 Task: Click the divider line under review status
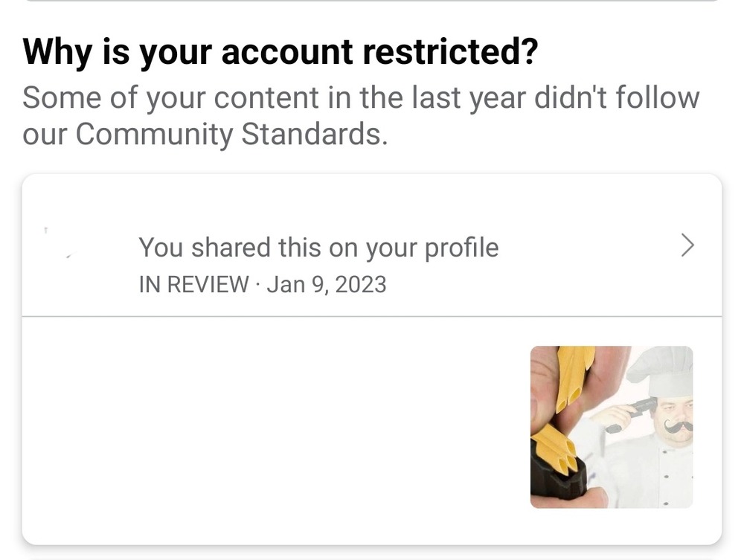[372, 317]
